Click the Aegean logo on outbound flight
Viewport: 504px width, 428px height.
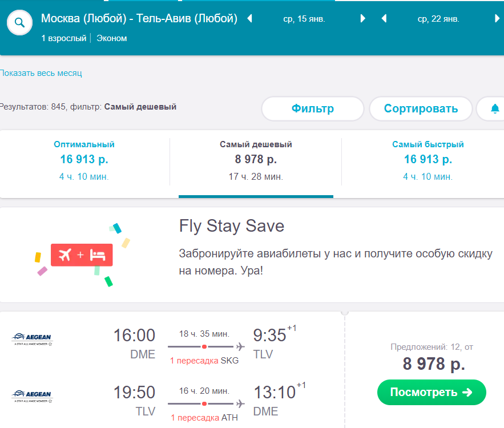pos(32,339)
